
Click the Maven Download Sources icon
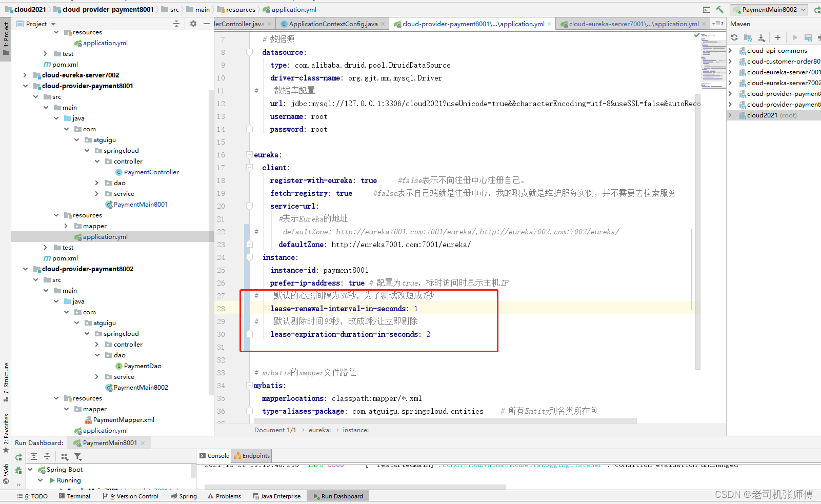tap(762, 37)
